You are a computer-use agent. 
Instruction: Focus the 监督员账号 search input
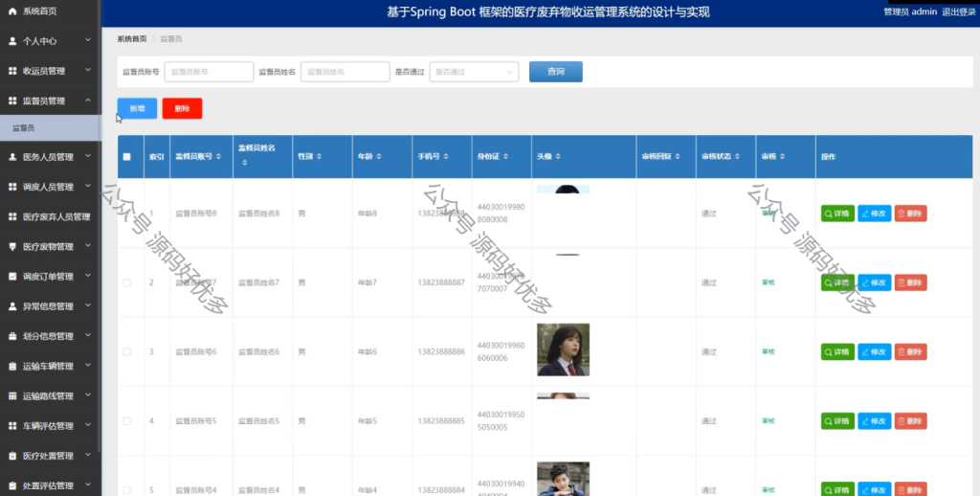click(x=209, y=72)
